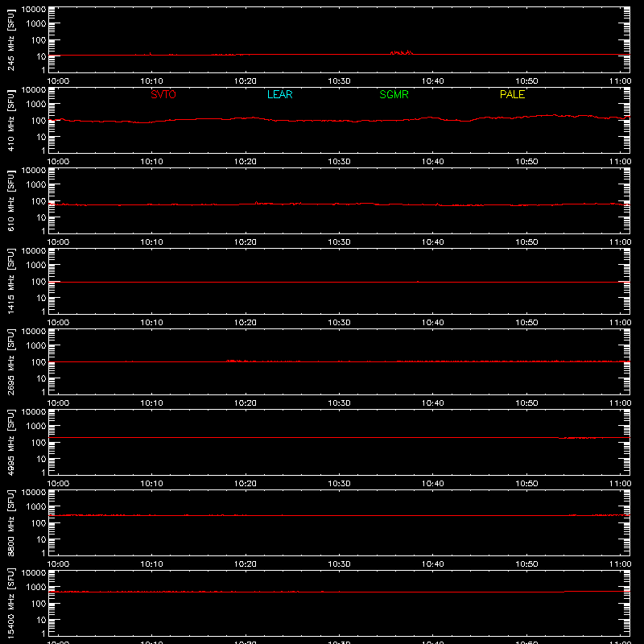Select the 4995 MHz [SFU] axis label

click(11, 442)
